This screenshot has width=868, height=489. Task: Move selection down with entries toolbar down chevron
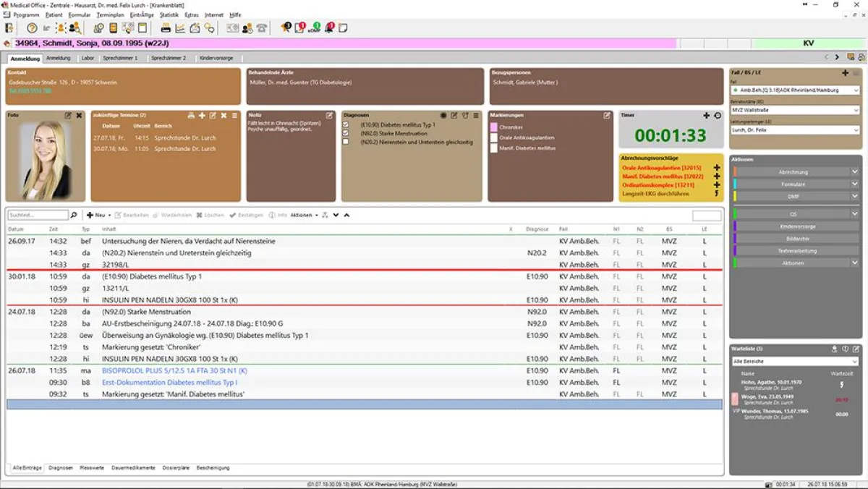(x=336, y=215)
